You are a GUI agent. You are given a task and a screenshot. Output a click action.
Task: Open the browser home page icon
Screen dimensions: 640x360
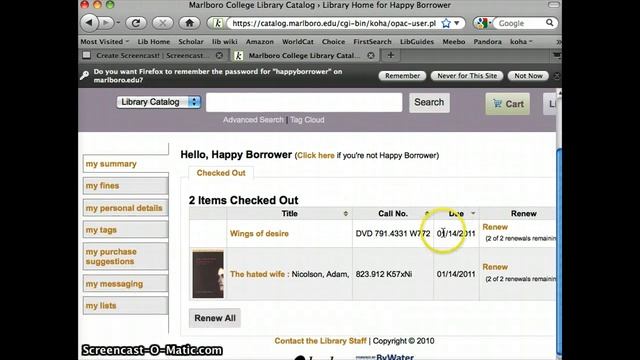[189, 23]
